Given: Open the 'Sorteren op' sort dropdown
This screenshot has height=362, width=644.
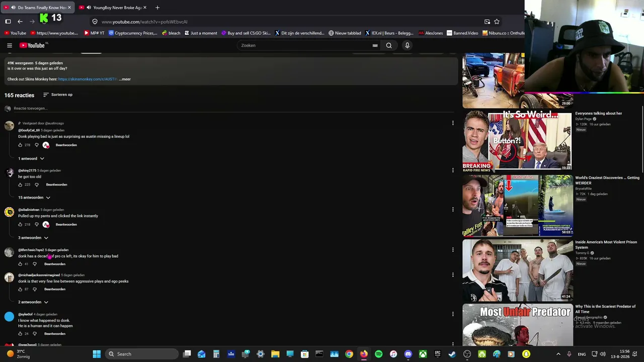Looking at the screenshot, I should click(x=58, y=95).
